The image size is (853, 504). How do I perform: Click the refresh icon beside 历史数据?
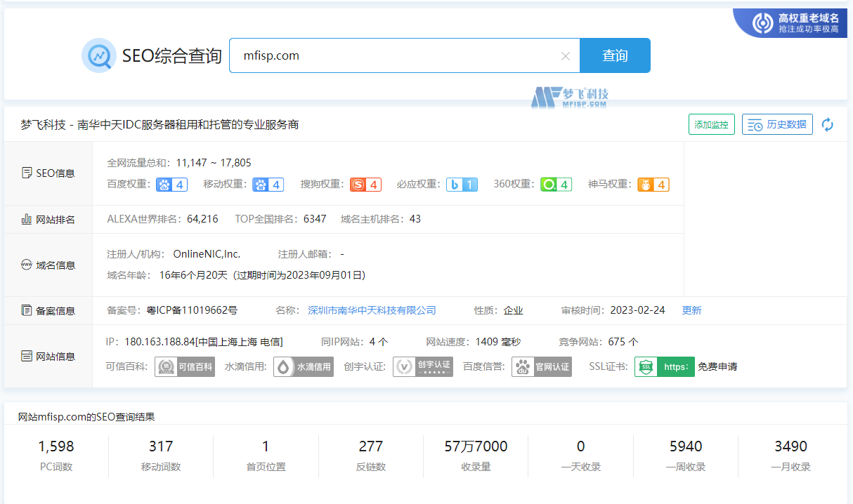828,124
